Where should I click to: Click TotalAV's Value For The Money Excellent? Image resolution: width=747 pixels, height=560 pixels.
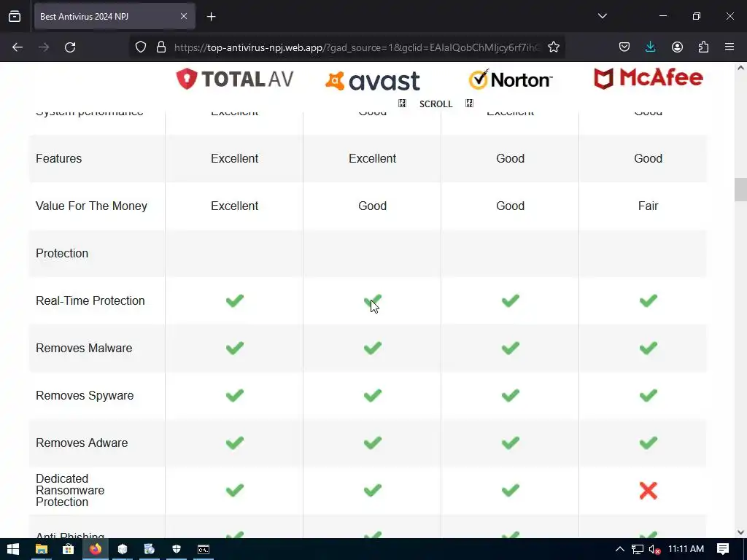tap(234, 206)
